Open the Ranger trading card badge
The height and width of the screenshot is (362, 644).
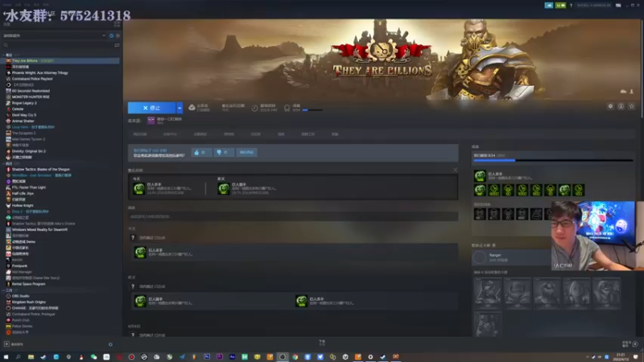[479, 257]
